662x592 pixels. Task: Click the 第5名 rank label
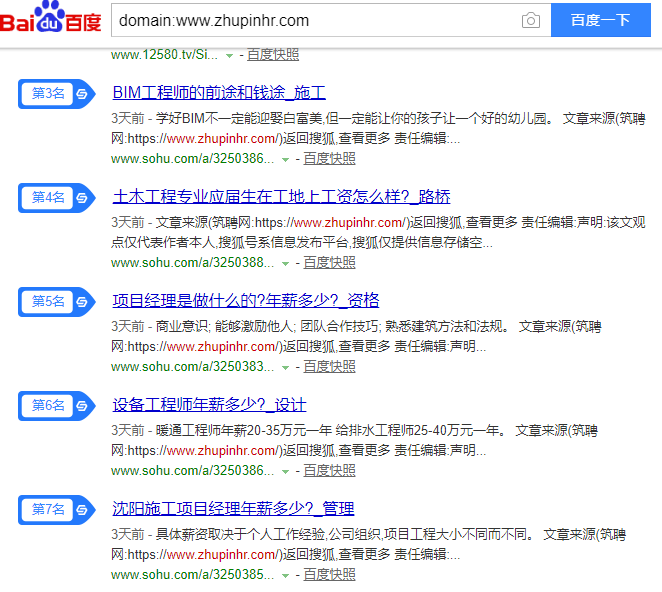click(x=48, y=301)
